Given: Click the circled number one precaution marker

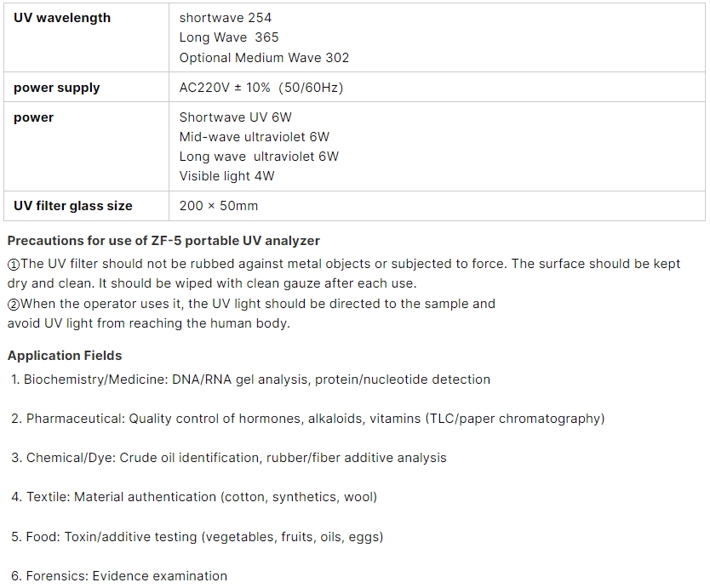Looking at the screenshot, I should 14,265.
